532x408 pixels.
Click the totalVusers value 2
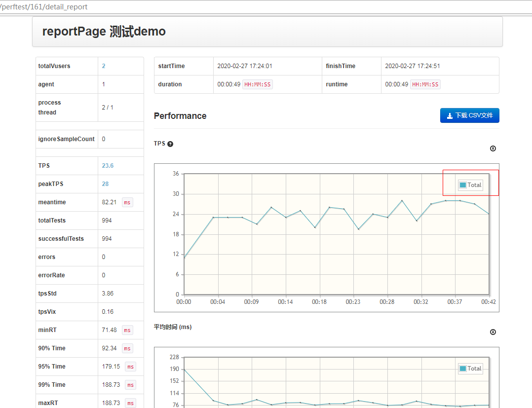click(104, 66)
